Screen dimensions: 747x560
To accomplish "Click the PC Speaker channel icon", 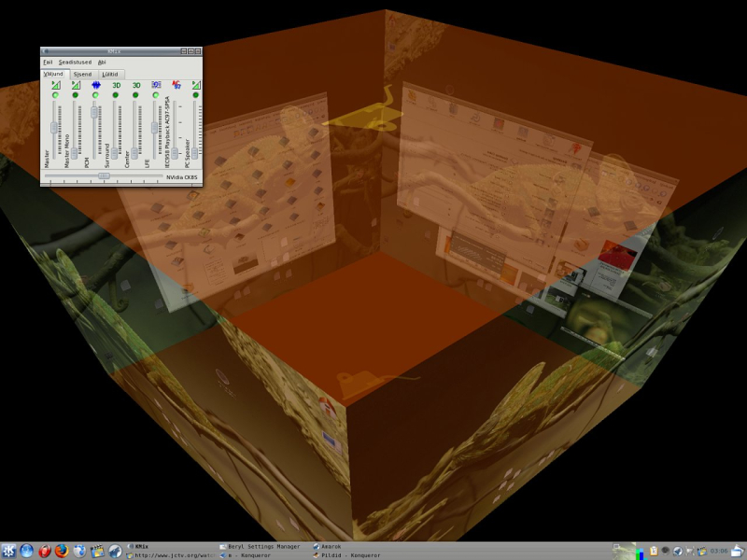I will 196,85.
